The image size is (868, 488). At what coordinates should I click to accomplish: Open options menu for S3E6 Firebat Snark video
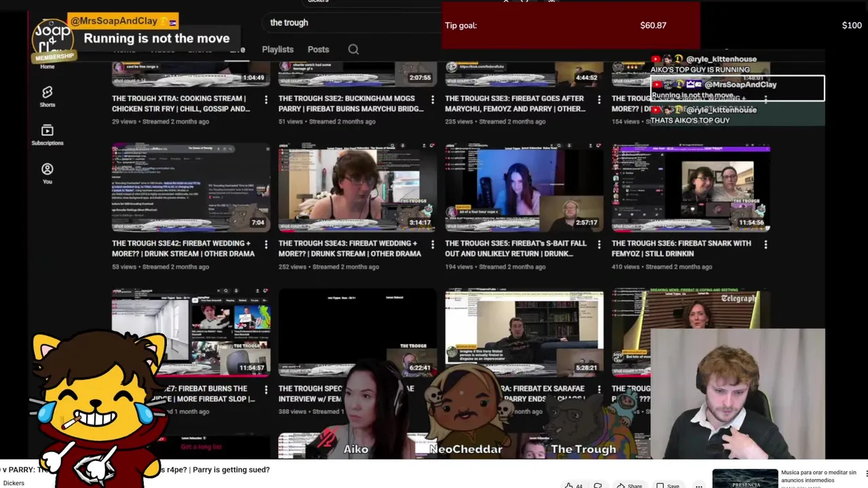[766, 244]
